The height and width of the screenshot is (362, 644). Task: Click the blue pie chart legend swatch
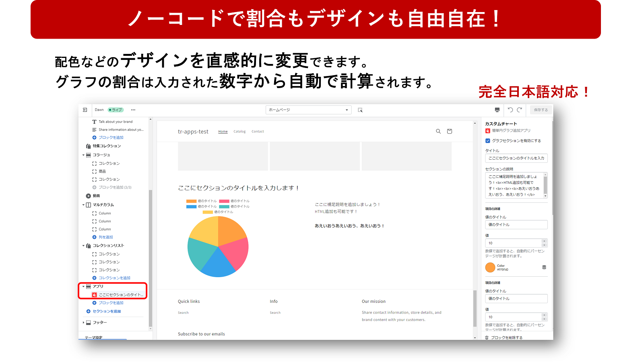[191, 207]
